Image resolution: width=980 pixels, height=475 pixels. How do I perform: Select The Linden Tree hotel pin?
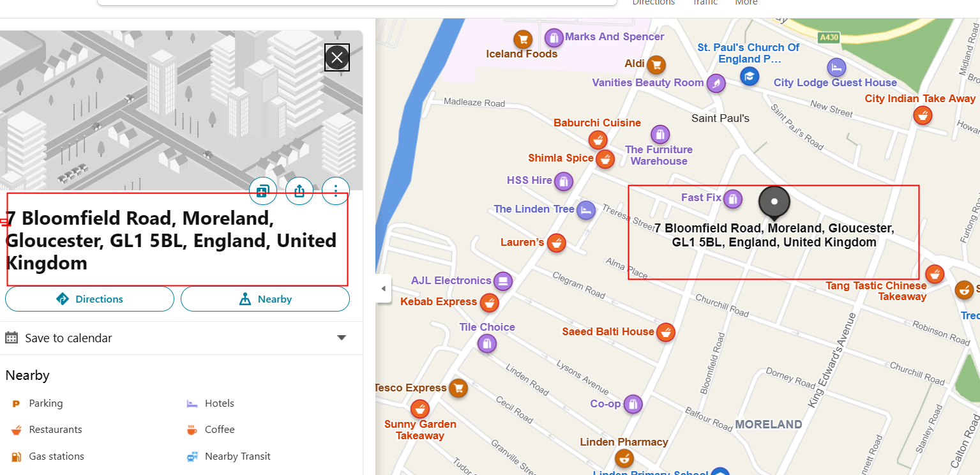click(x=586, y=209)
